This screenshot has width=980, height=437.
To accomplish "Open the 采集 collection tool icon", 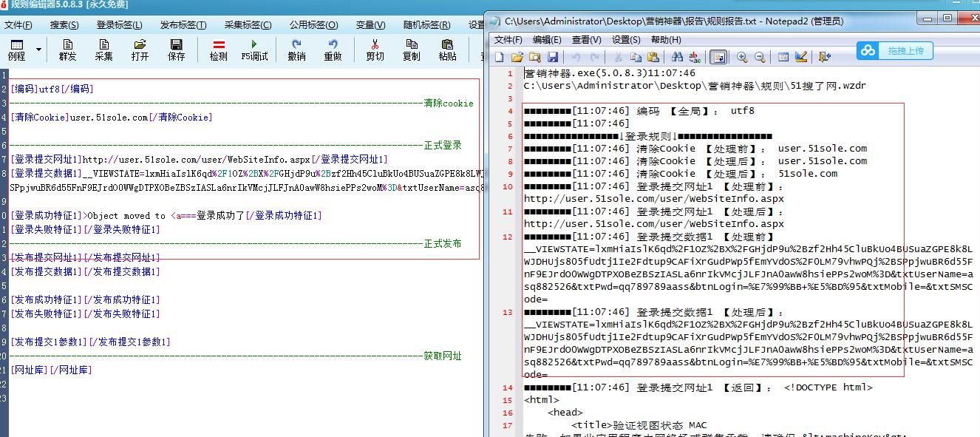I will tap(105, 50).
